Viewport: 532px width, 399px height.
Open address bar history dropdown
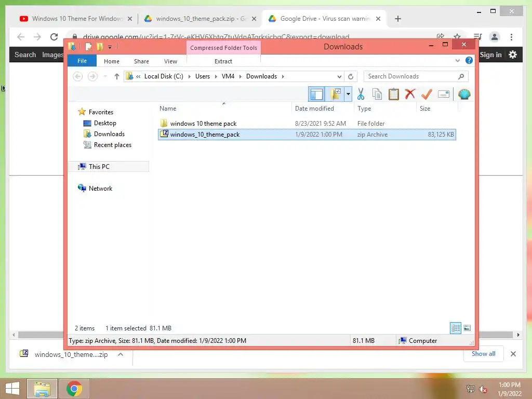(339, 77)
